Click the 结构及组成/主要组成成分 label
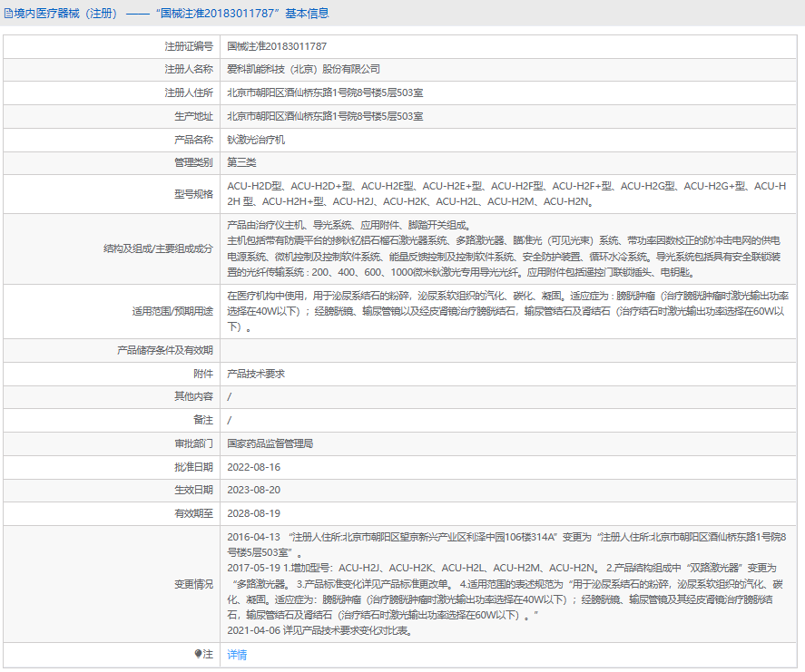This screenshot has width=805, height=672. click(x=158, y=248)
